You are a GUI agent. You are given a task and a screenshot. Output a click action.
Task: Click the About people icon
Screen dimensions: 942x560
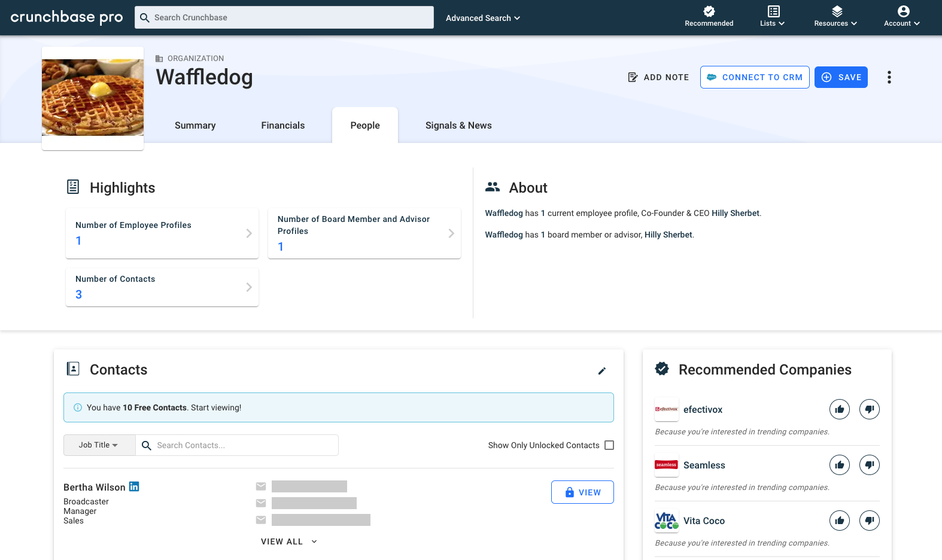[493, 187]
